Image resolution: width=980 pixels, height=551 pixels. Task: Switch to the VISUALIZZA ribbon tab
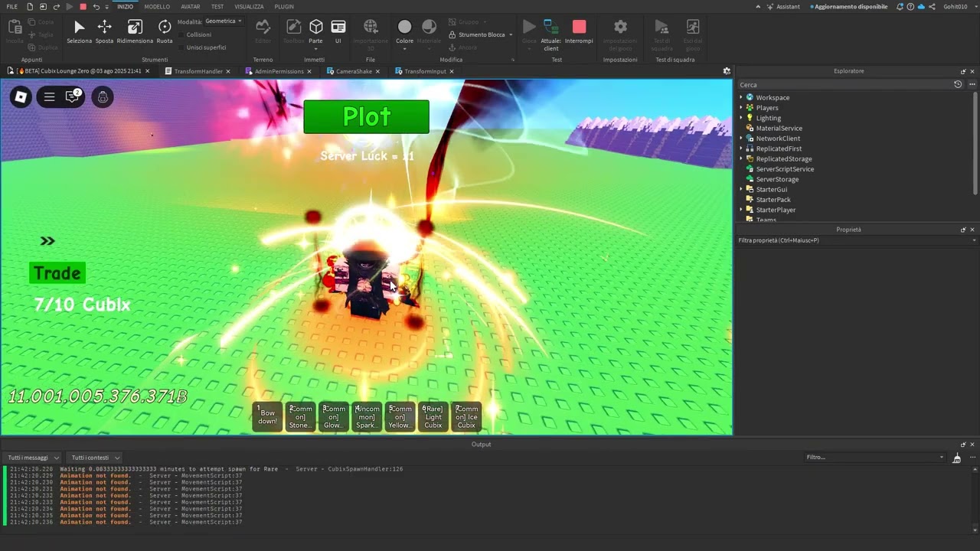pos(249,7)
